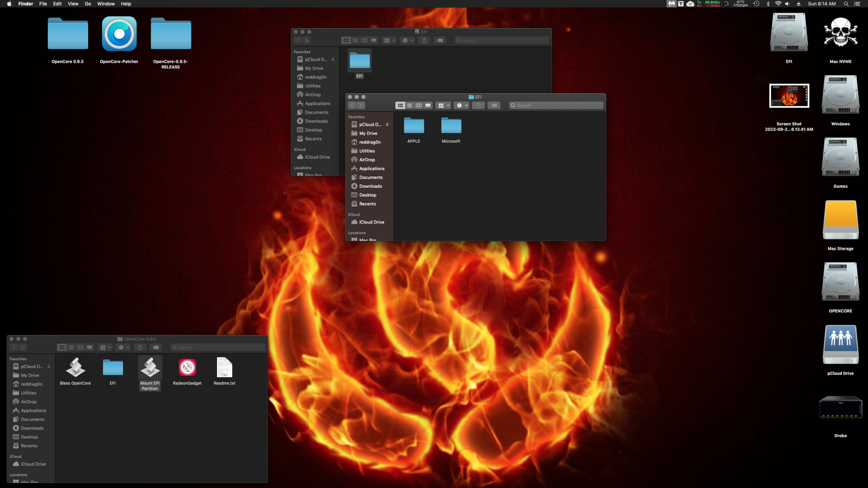Click the Share button in front EFI window

click(478, 105)
